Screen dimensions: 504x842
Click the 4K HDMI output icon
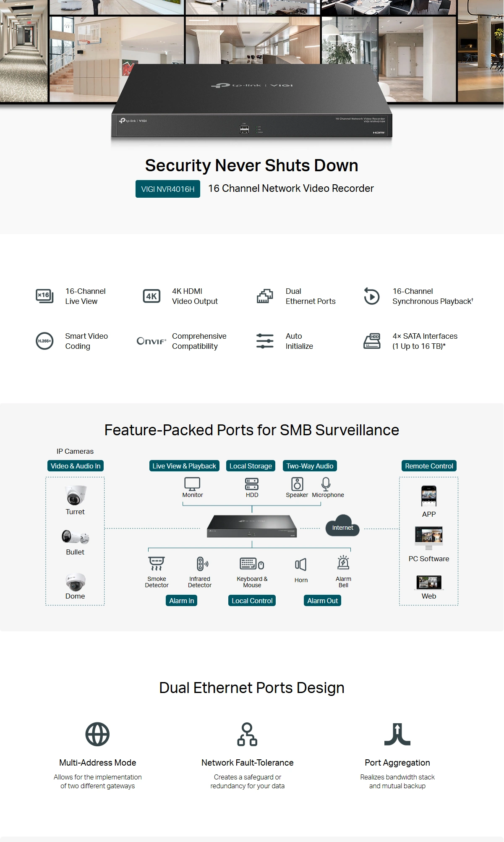pyautogui.click(x=151, y=296)
